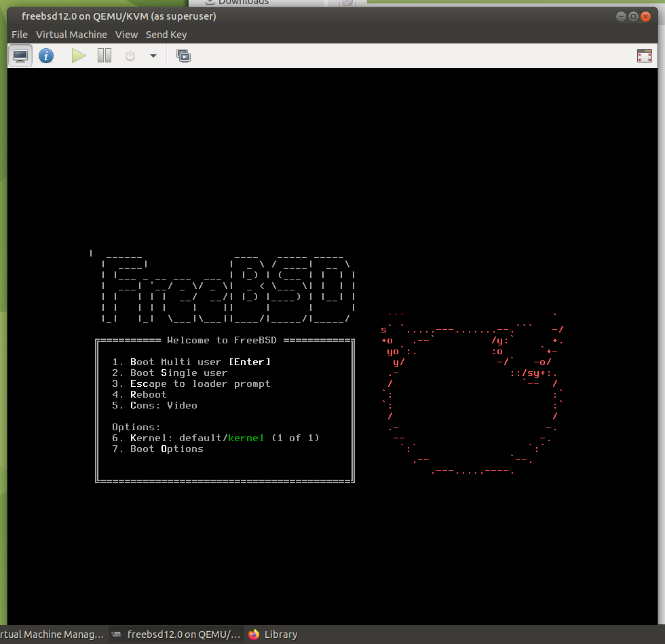This screenshot has width=665, height=644.
Task: Click the window title freebsd12.0 on QEMU/KVM
Action: (119, 16)
